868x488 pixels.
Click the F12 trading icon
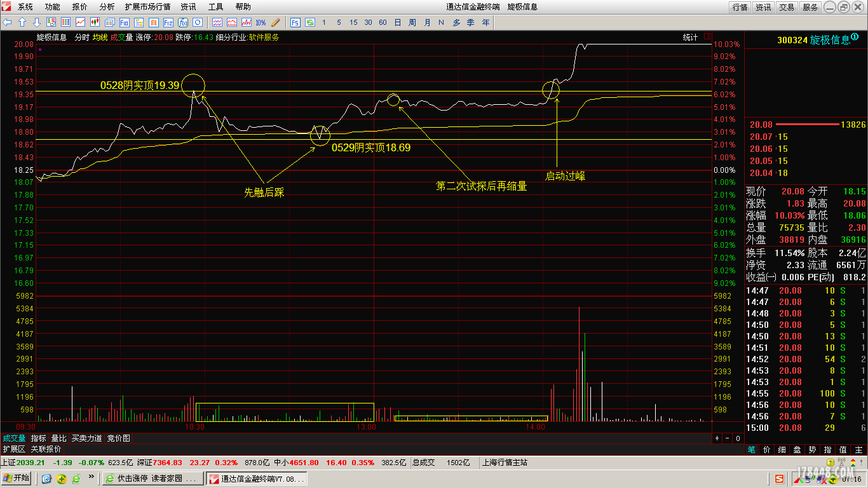click(168, 22)
